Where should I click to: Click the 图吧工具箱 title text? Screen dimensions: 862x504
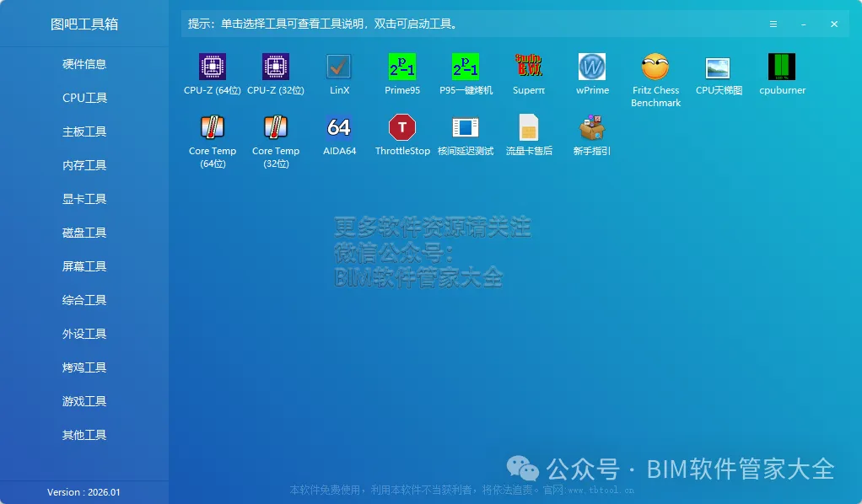(84, 24)
